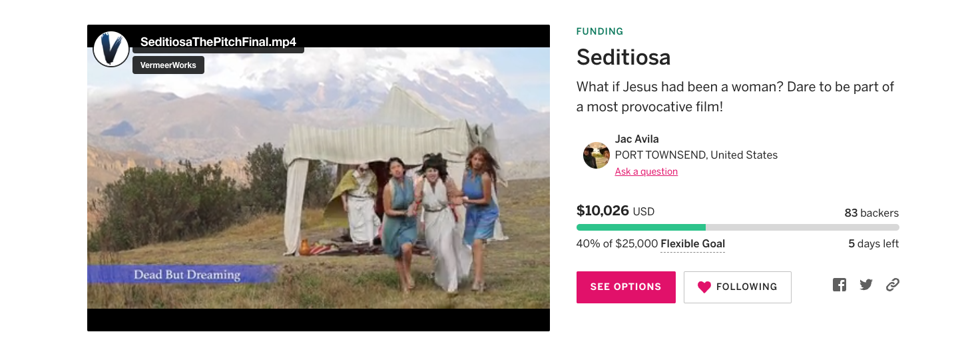Share campaign via Twitter bird icon
The height and width of the screenshot is (352, 980).
point(866,285)
